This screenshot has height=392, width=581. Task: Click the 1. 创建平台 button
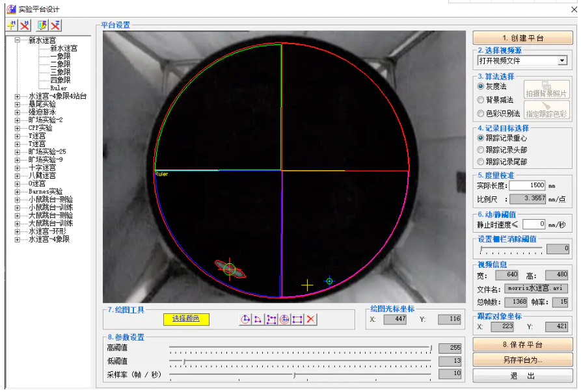523,38
